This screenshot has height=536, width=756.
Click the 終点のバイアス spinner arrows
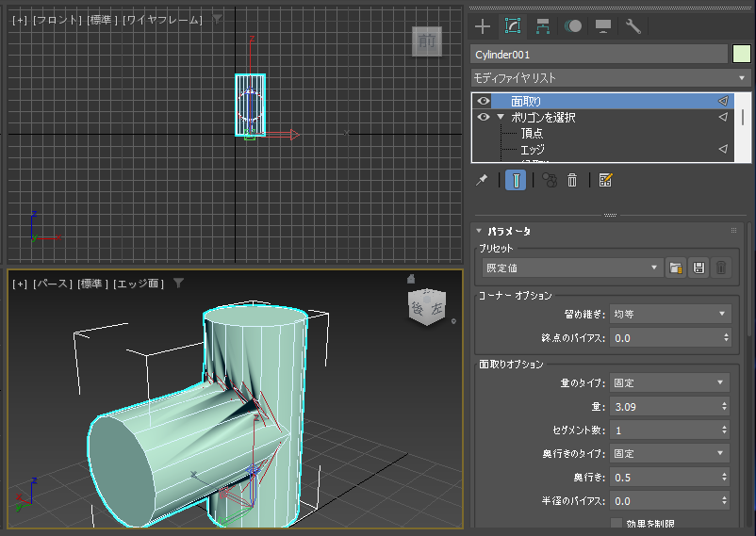point(726,338)
